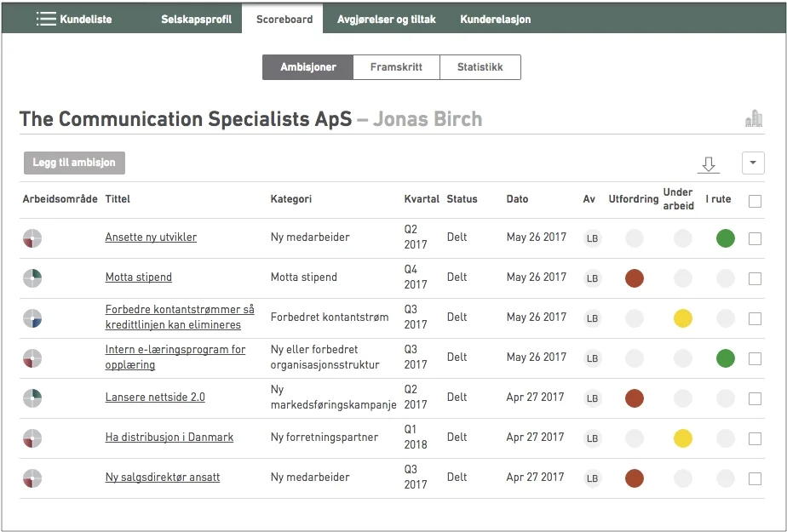Expand the dropdown arrow beside download icon
The image size is (787, 532).
753,163
